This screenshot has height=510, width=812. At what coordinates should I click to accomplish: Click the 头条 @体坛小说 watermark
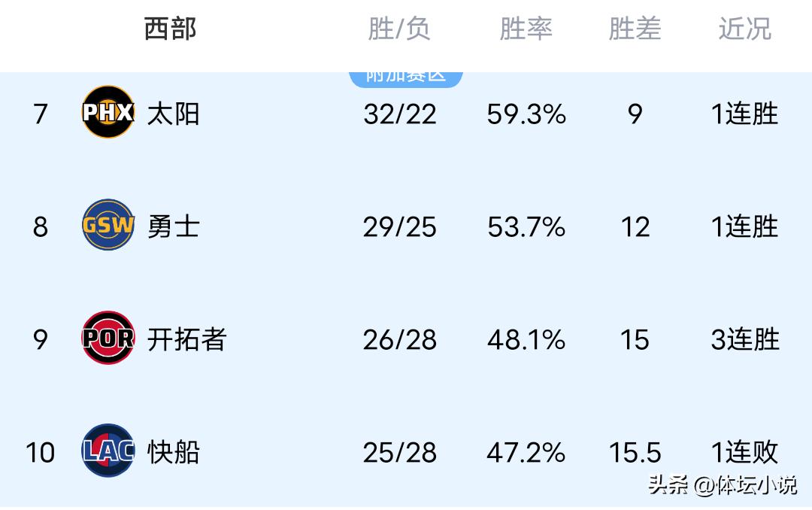(x=722, y=485)
